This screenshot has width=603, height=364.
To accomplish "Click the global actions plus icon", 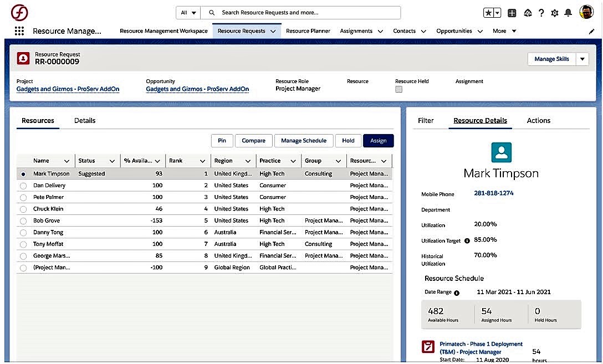I will (x=512, y=13).
